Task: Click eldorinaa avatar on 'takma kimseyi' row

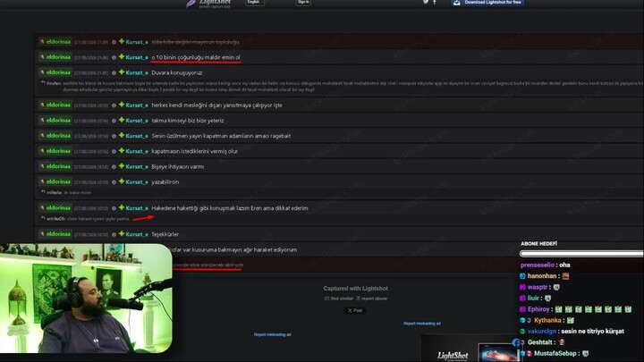Action: (x=42, y=121)
